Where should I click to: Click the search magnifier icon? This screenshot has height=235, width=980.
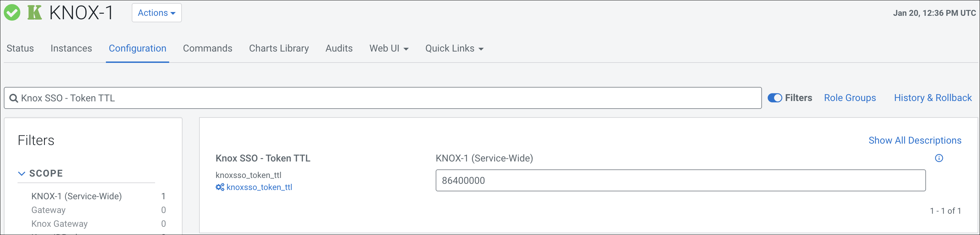point(14,98)
